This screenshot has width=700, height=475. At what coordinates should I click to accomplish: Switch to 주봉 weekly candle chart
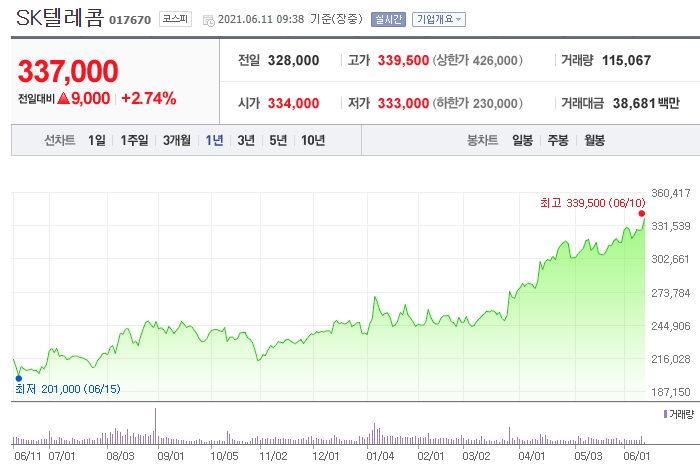coord(558,140)
